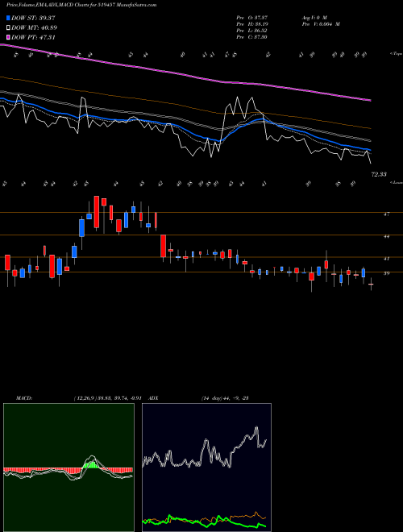The image size is (403, 532).
Task: Click the blue DOW ST legend swatch
Action: tap(8, 19)
